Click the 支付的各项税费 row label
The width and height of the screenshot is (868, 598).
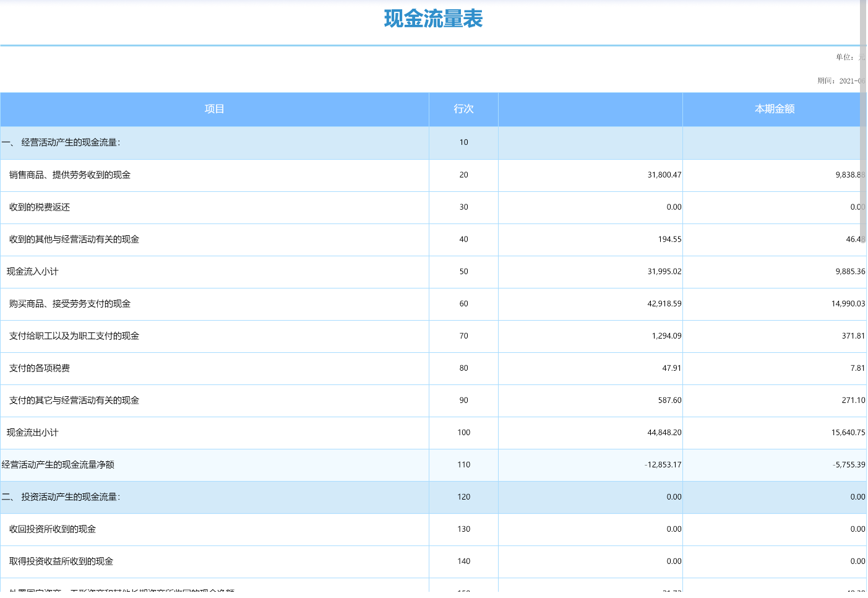pyautogui.click(x=40, y=368)
